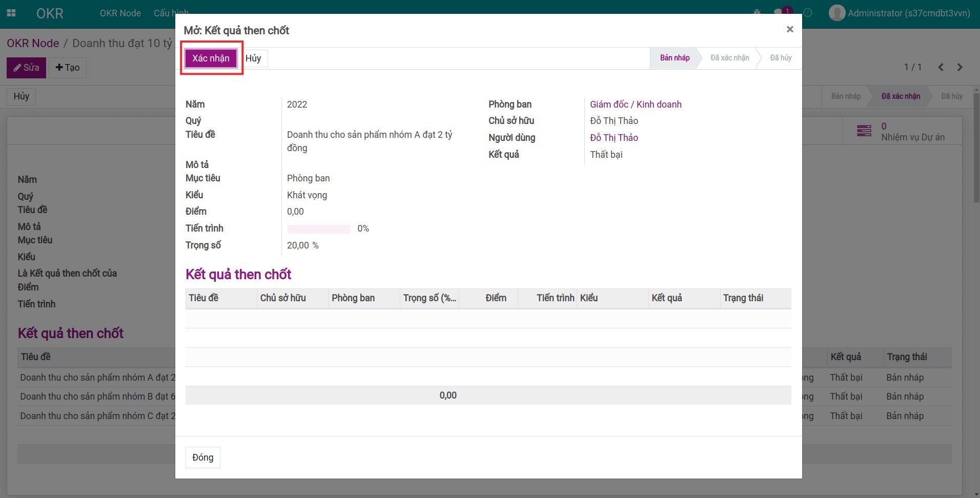Click the Sửa pencil edit button
This screenshot has width=980, height=498.
tap(26, 68)
